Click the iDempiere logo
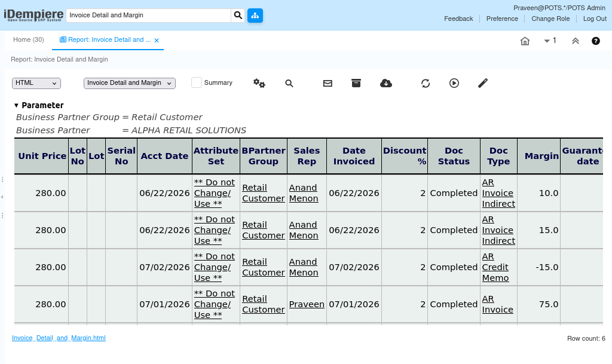Screen dimensions: 612x364 click(x=33, y=15)
